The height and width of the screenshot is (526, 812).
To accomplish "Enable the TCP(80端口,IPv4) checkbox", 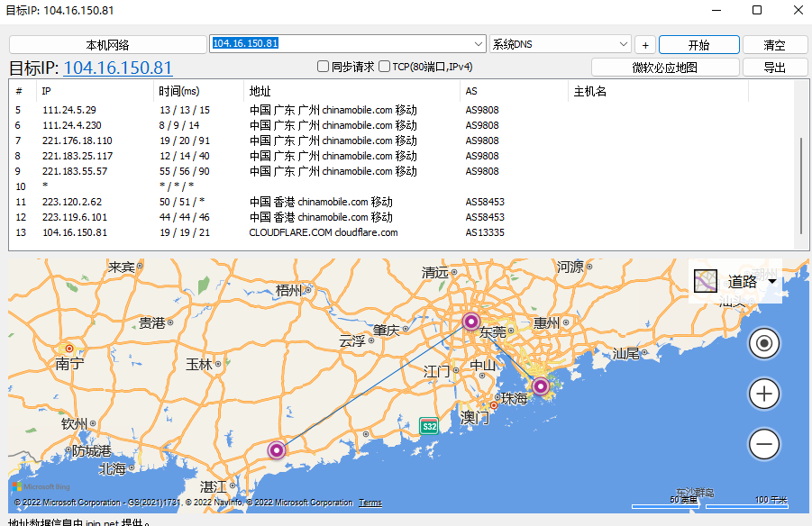I will 384,67.
